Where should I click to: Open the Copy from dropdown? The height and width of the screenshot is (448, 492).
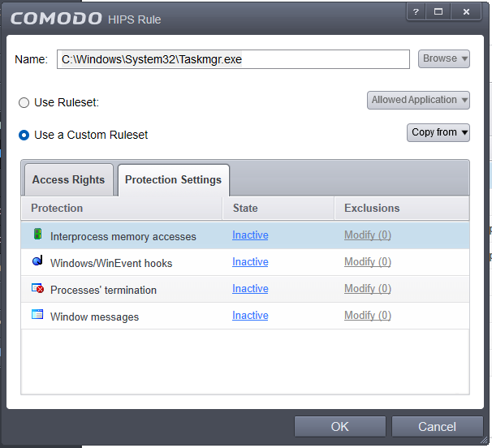pos(439,132)
